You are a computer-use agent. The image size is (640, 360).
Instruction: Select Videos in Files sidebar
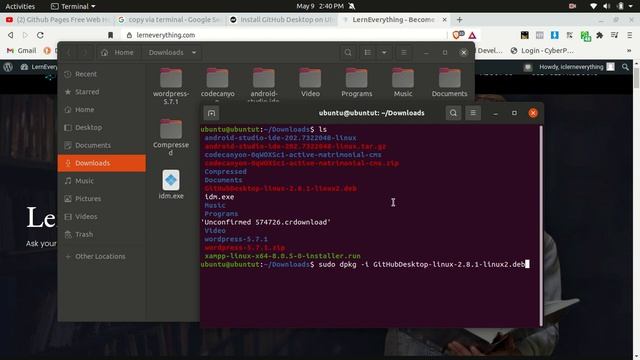coord(102,217)
